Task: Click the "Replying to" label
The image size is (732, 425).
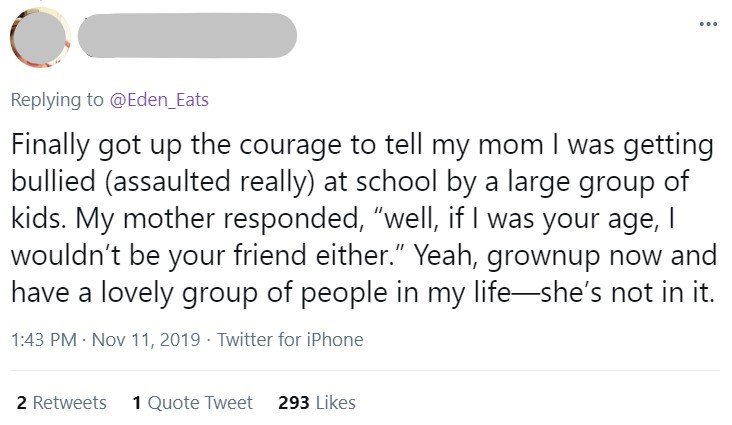Action: [58, 99]
